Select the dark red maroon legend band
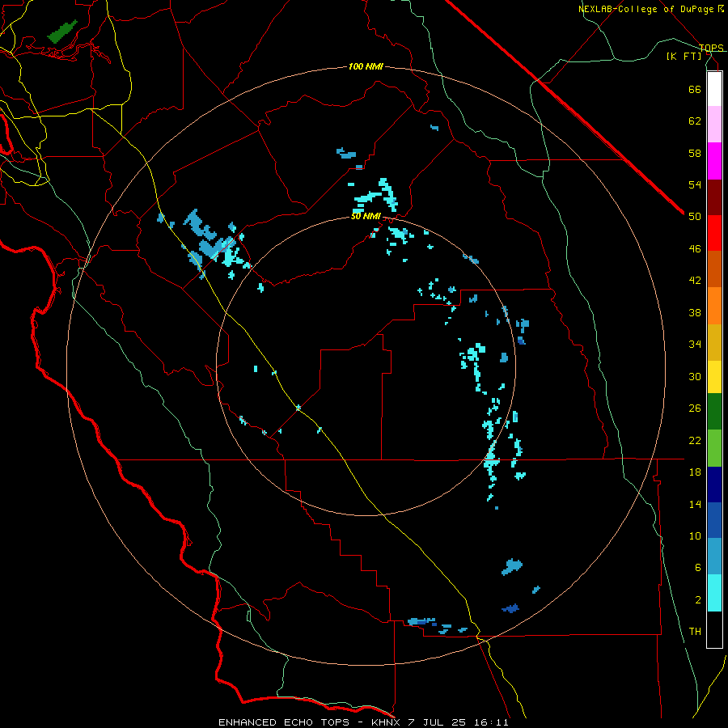This screenshot has width=728, height=728. 714,197
